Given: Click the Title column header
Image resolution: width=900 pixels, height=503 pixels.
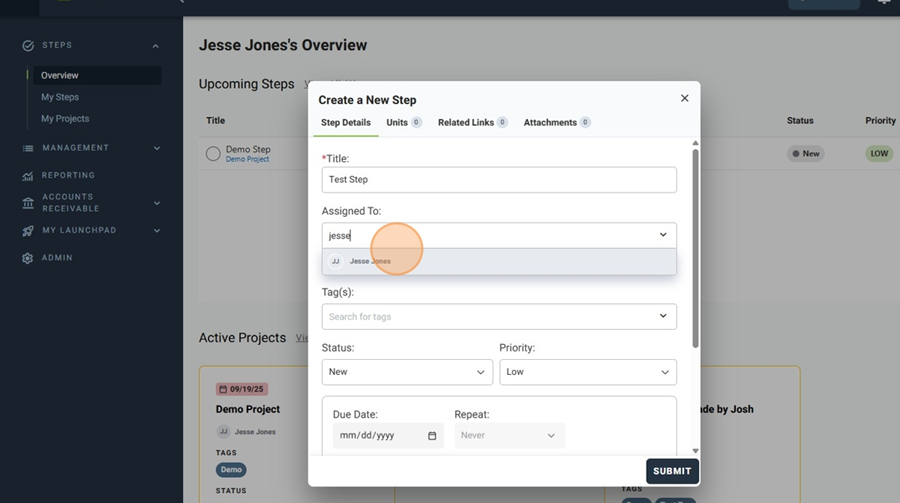Looking at the screenshot, I should click(x=215, y=121).
